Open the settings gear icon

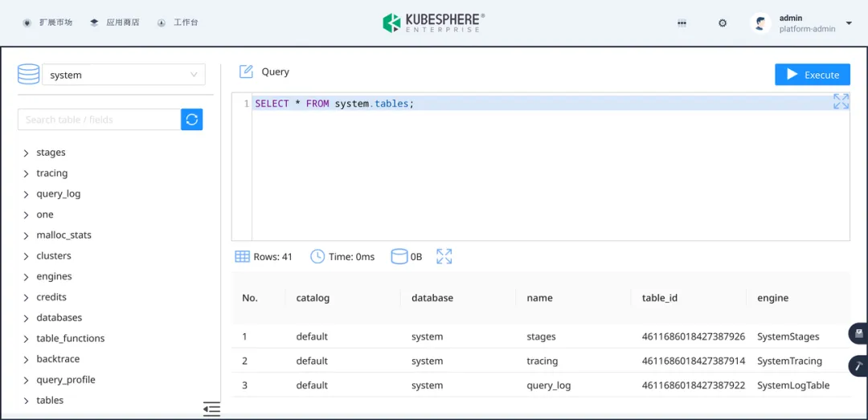[723, 23]
